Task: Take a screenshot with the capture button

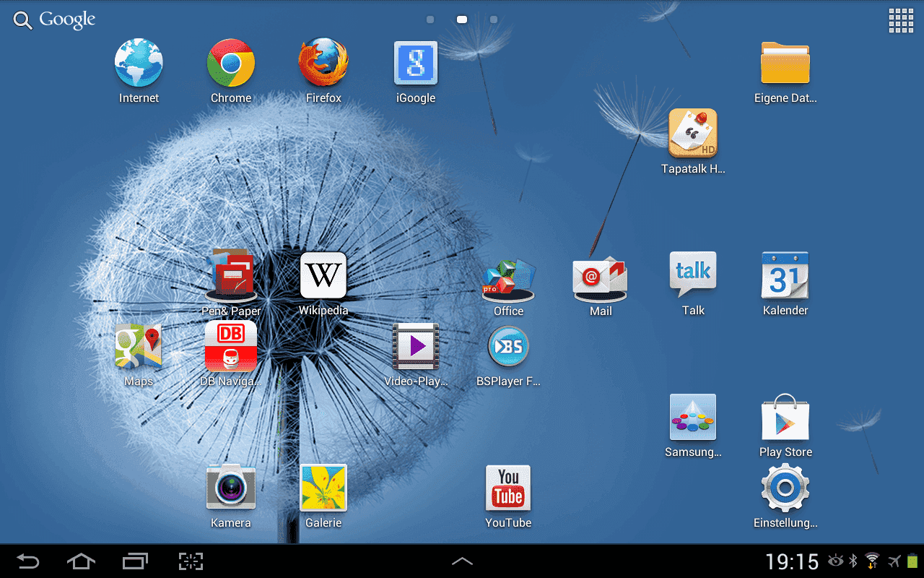Action: tap(191, 561)
